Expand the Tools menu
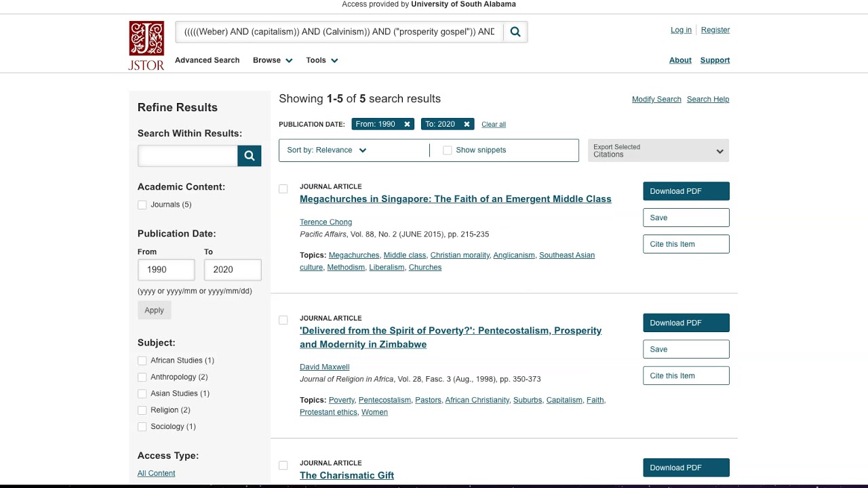Screen dimensions: 868x488 click(x=322, y=60)
